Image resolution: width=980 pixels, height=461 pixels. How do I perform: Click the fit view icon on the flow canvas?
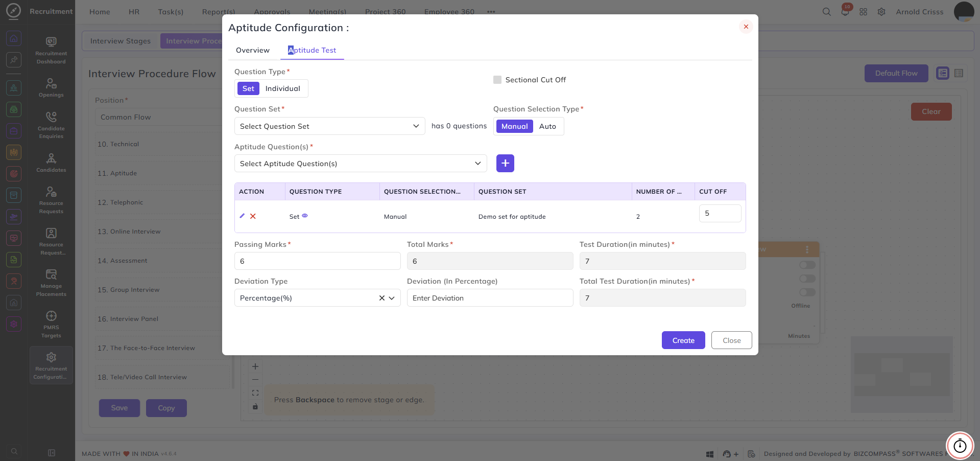click(x=255, y=393)
